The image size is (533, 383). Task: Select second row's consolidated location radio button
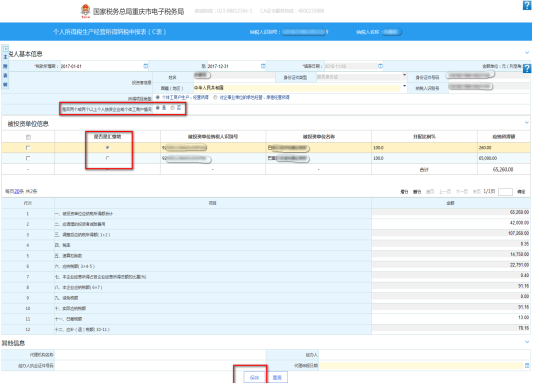[107, 158]
